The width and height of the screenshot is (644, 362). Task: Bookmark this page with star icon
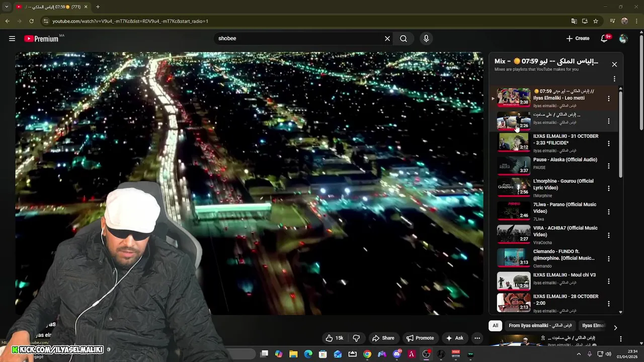596,21
